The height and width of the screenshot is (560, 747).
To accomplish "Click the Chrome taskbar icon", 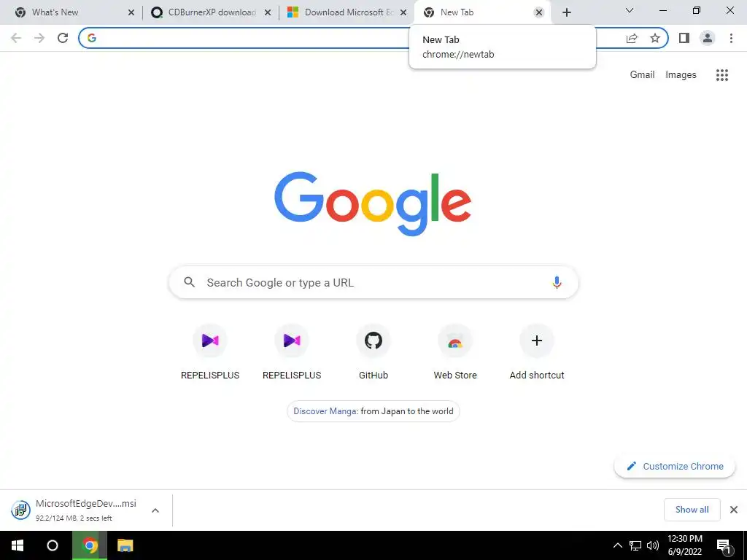I will click(x=90, y=545).
